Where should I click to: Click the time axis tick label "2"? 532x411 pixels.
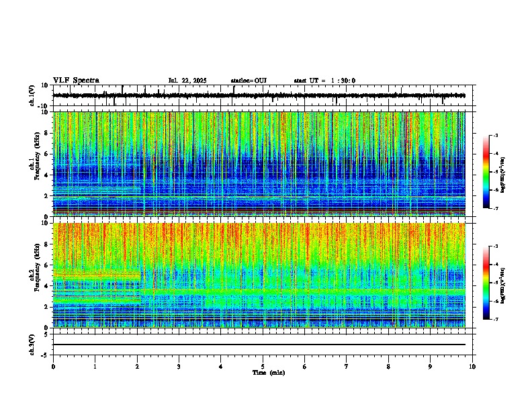click(137, 367)
